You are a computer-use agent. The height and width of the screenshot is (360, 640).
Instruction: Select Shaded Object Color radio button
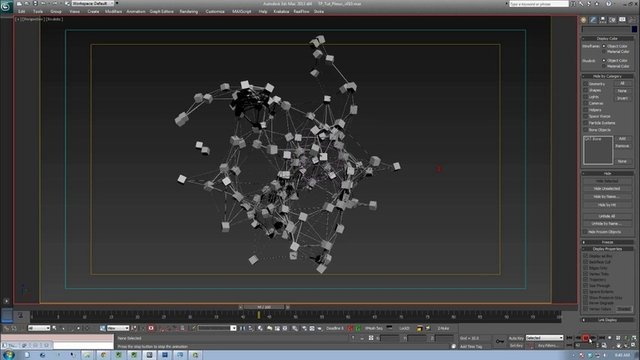[604, 60]
